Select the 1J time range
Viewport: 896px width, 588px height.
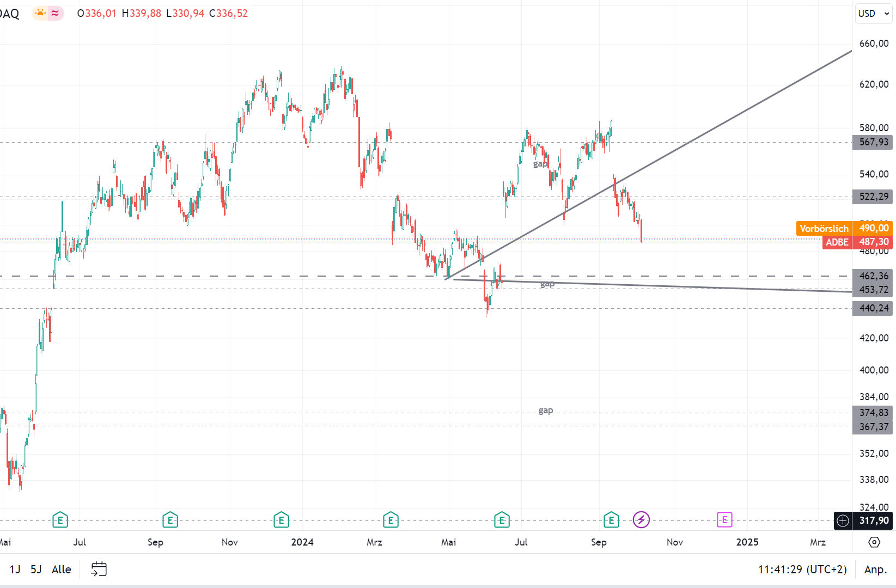click(x=15, y=569)
